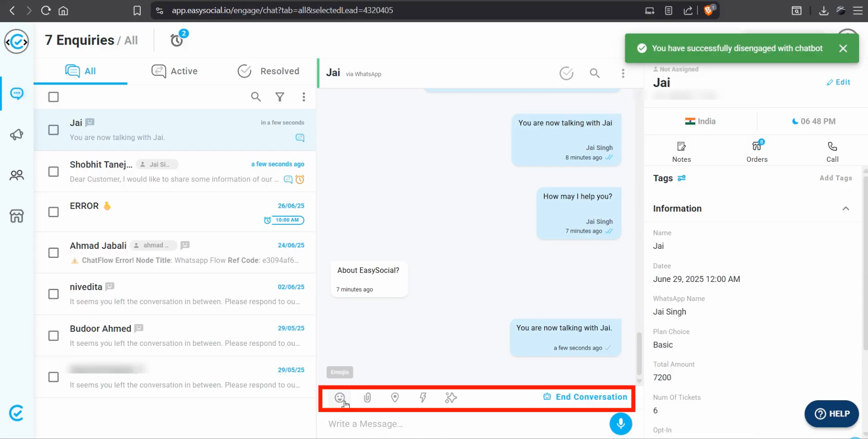Image resolution: width=868 pixels, height=439 pixels.
Task: Mark Jai's chat as resolved checkmark icon
Action: coord(566,73)
